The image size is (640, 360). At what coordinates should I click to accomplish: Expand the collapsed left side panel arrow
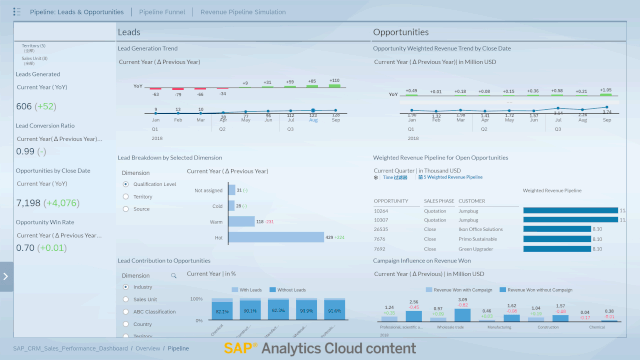(x=6, y=277)
